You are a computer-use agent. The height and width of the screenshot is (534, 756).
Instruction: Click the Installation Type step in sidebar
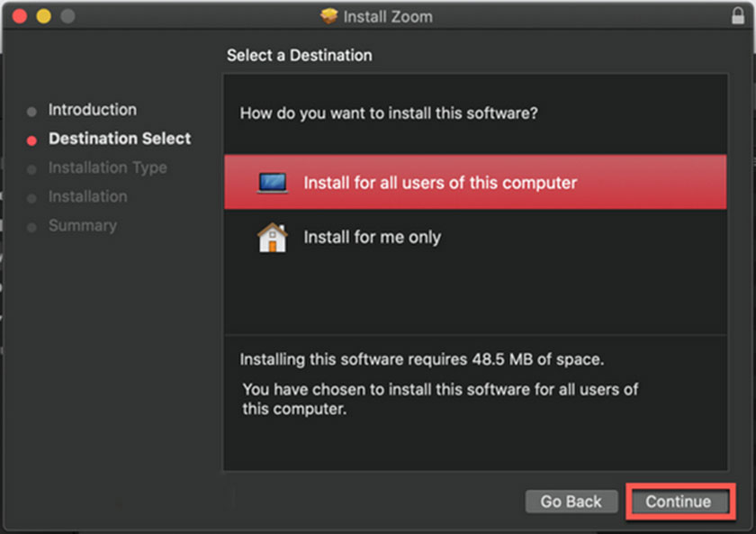click(x=107, y=167)
